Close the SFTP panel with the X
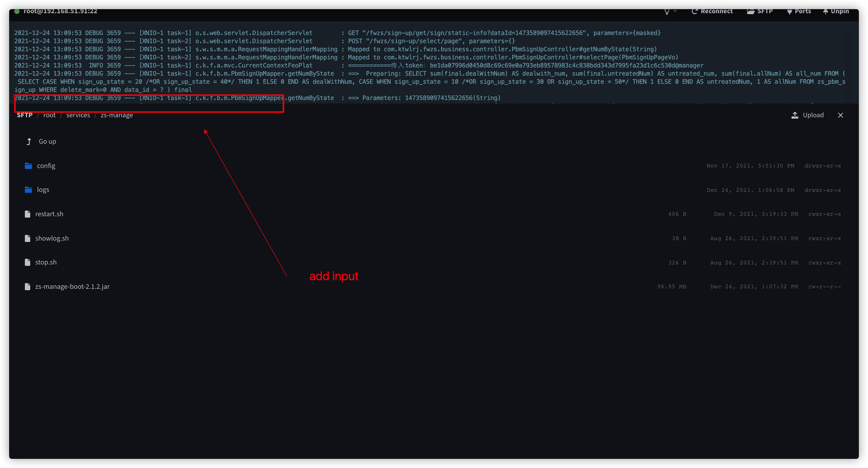 pos(841,115)
